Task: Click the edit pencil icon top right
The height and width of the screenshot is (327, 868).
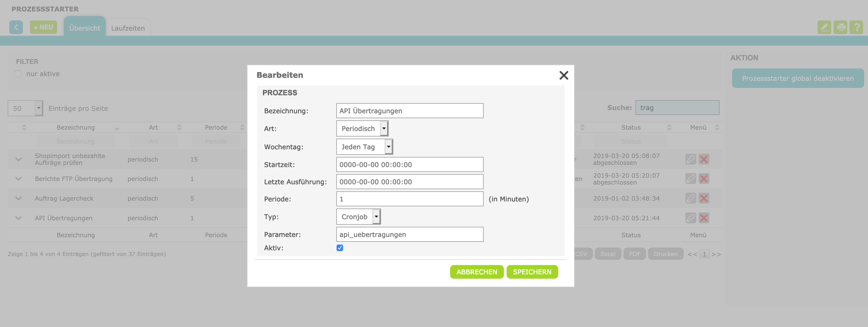Action: click(x=824, y=27)
